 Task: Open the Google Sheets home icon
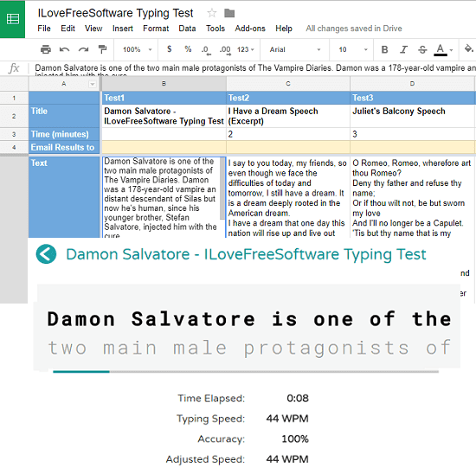click(12, 19)
